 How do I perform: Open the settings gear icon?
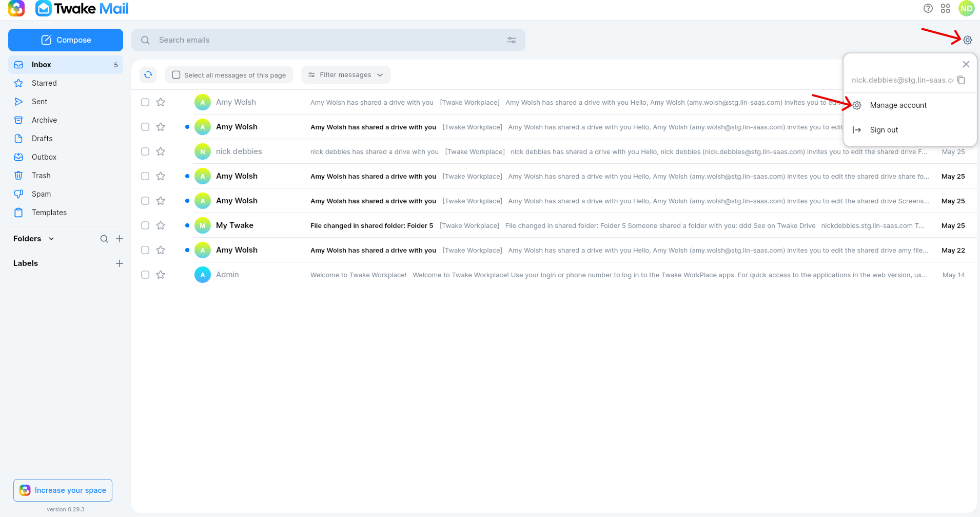pyautogui.click(x=967, y=40)
